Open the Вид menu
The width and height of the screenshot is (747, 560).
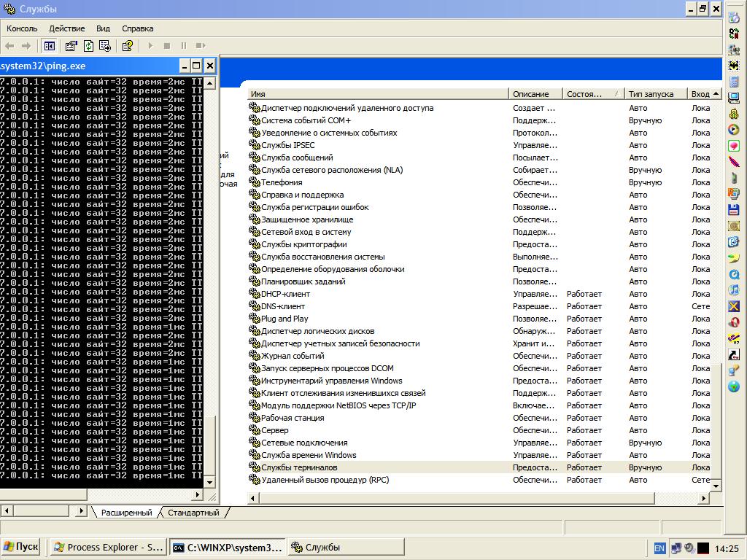[x=103, y=28]
